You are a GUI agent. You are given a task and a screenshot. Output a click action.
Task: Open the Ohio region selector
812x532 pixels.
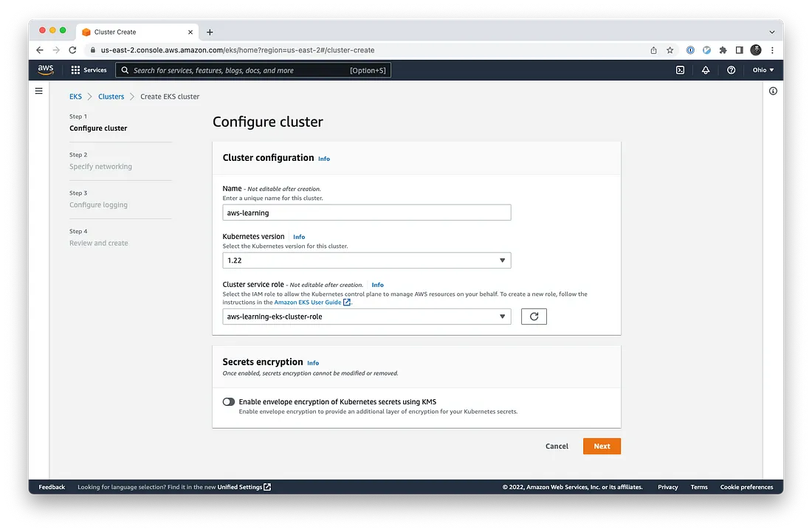pyautogui.click(x=763, y=70)
